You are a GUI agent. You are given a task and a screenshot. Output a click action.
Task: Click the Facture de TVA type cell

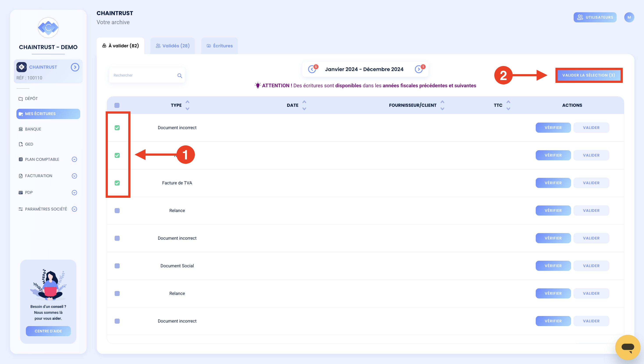pos(177,183)
